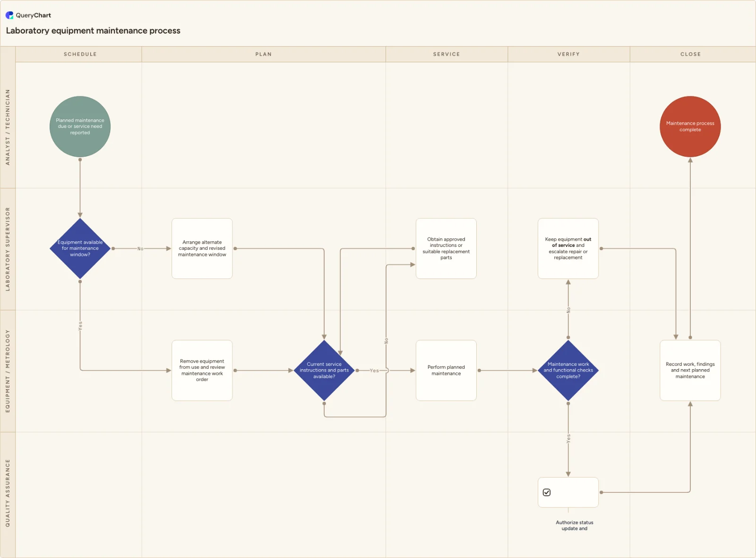Click the 'No' label above the maintenance work complete diamond
This screenshot has width=756, height=558.
[x=568, y=310]
